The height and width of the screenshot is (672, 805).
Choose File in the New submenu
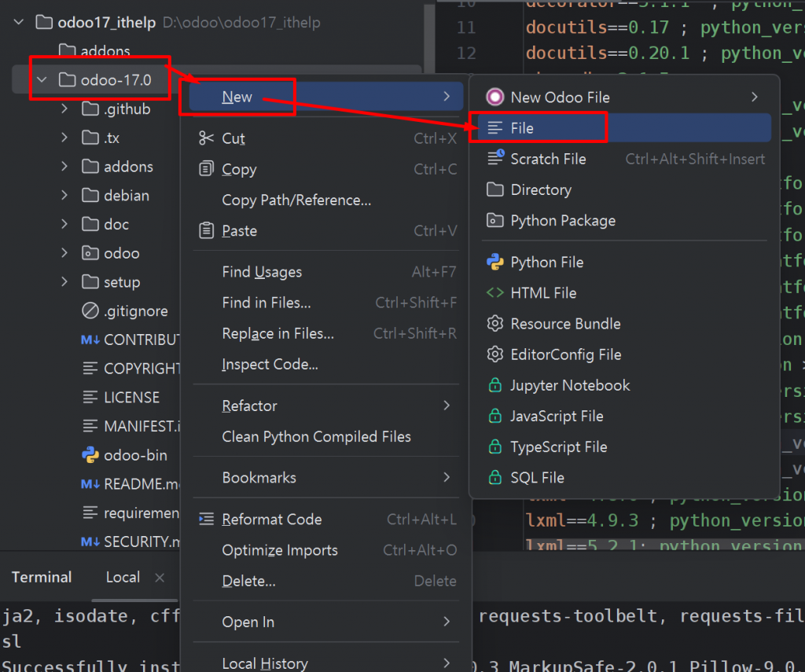[624, 128]
